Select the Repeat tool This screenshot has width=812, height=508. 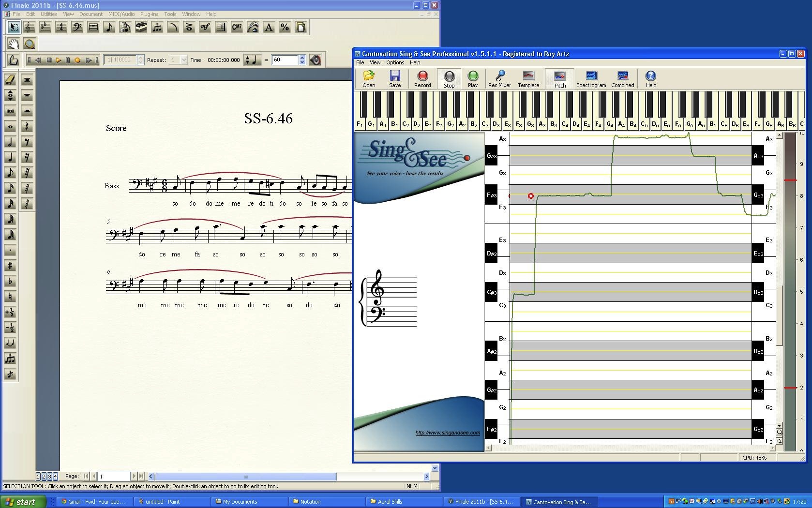pos(221,28)
